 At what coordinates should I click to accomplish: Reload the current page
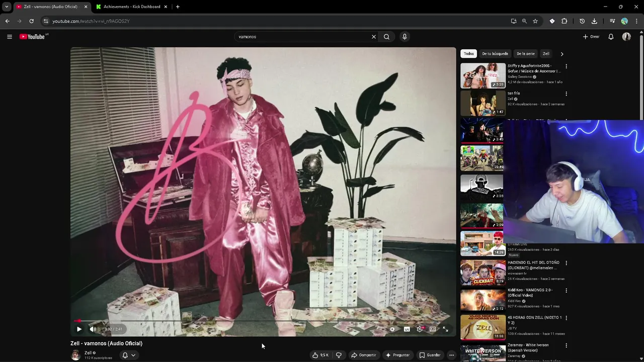click(x=31, y=21)
